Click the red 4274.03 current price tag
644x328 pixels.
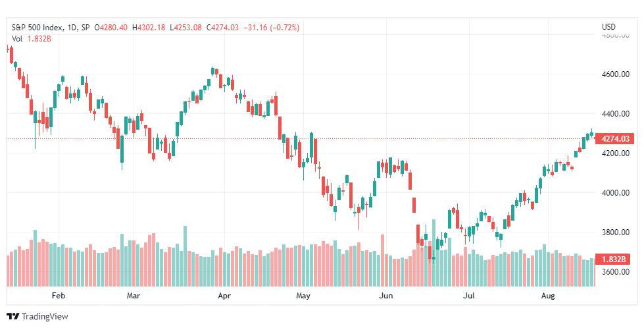614,139
